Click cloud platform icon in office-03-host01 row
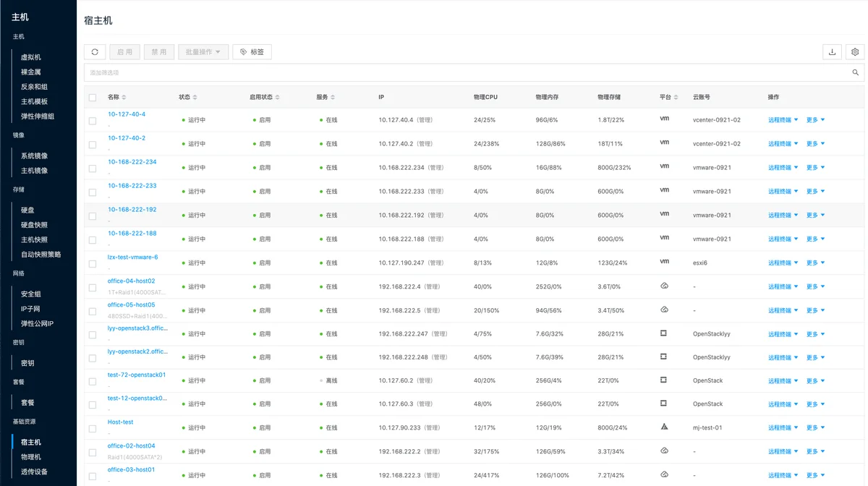The width and height of the screenshot is (868, 486). coord(664,474)
